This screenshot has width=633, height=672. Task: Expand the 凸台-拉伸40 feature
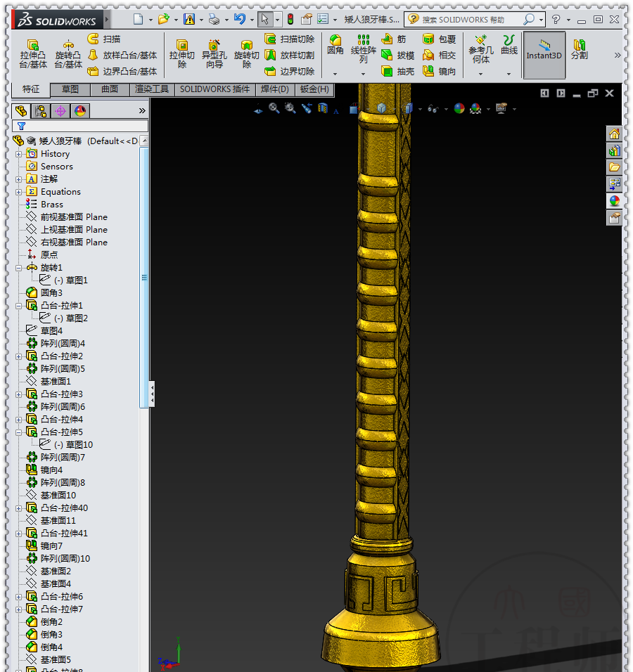click(18, 508)
